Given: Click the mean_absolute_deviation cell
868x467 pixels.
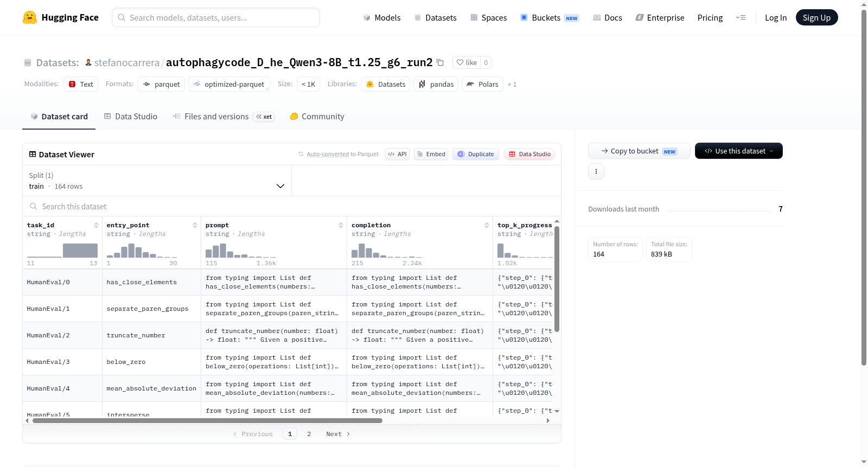Looking at the screenshot, I should pyautogui.click(x=151, y=388).
